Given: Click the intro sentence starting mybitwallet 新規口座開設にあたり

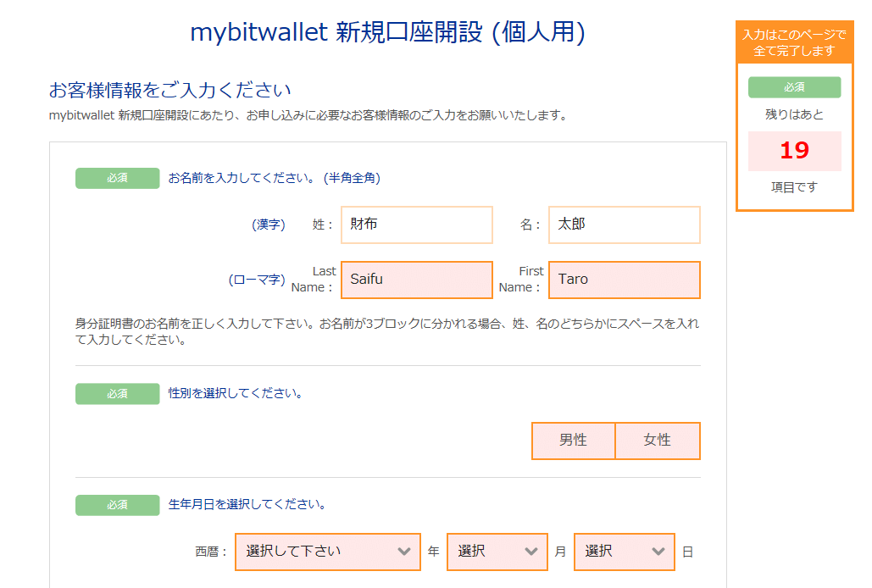Looking at the screenshot, I should click(x=309, y=115).
